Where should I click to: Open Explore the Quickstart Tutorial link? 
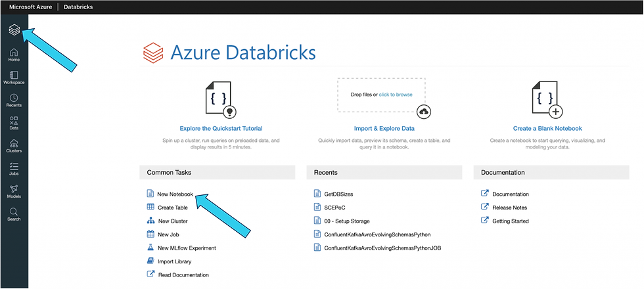[x=221, y=129]
